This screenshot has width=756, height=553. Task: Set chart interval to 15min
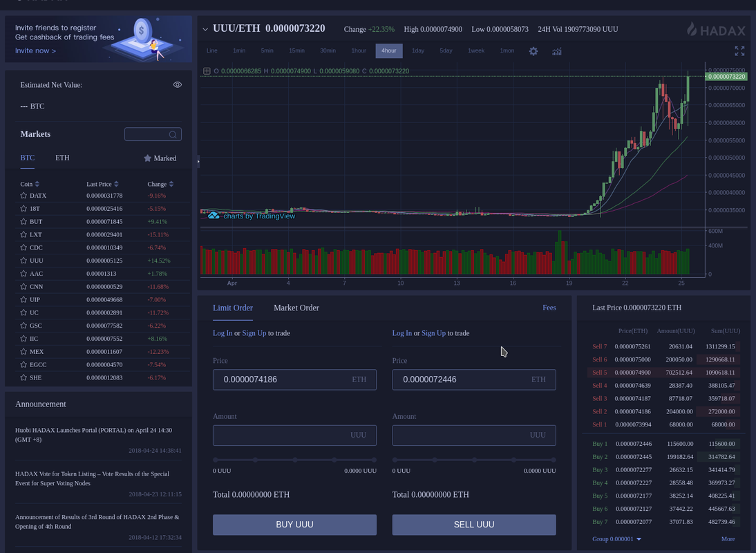(296, 50)
